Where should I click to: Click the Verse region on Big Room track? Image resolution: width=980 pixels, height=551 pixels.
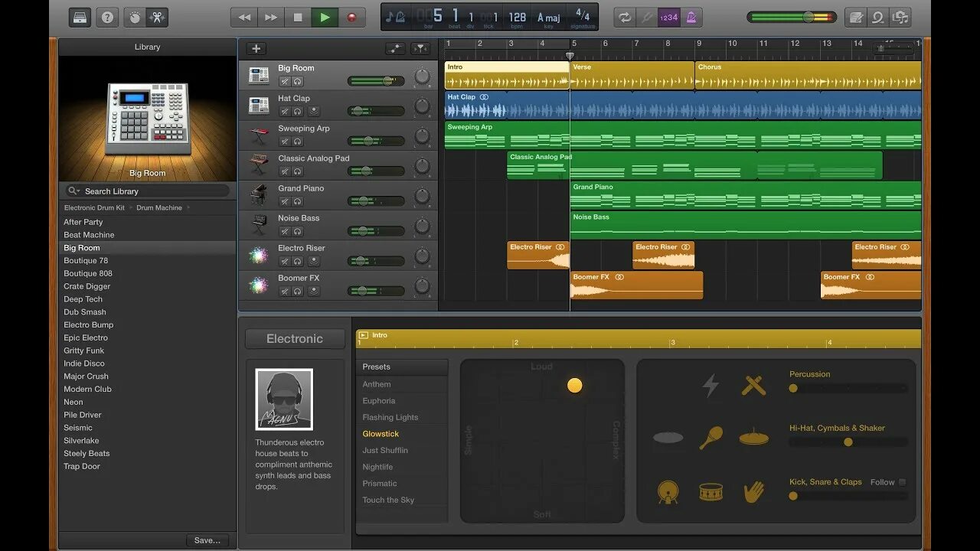(x=632, y=76)
